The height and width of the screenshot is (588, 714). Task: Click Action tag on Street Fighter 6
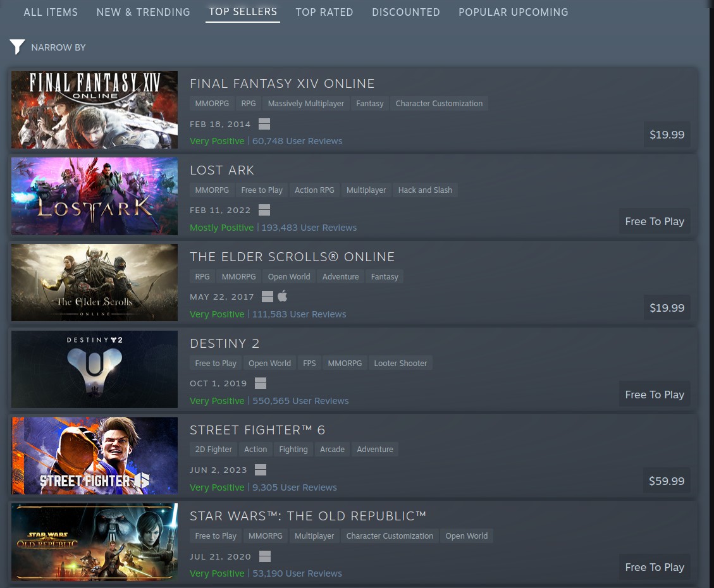click(255, 449)
